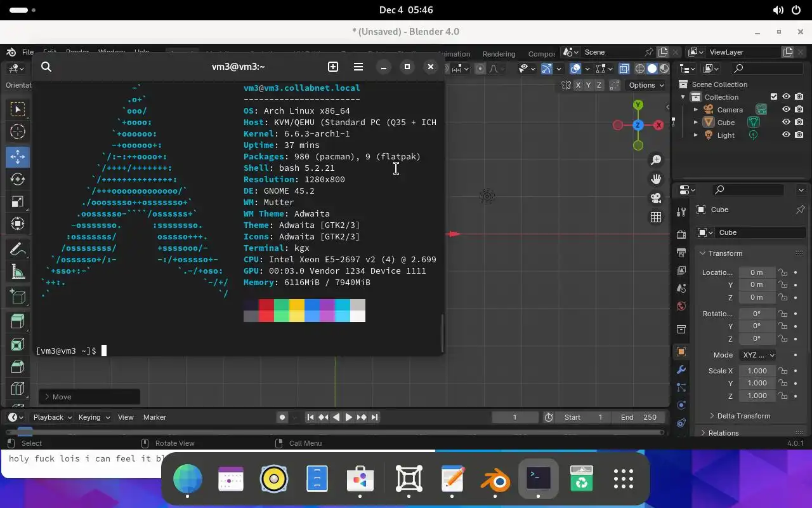Switch to solid viewport shading
This screenshot has height=508, width=812.
[x=652, y=69]
